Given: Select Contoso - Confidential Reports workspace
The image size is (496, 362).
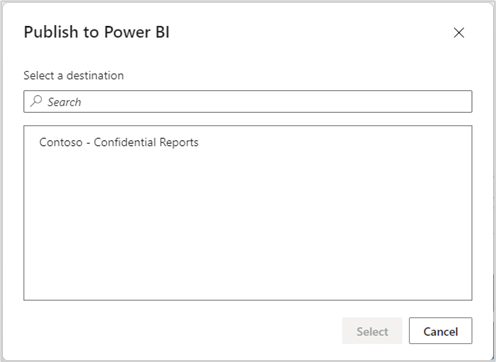Looking at the screenshot, I should pyautogui.click(x=119, y=142).
